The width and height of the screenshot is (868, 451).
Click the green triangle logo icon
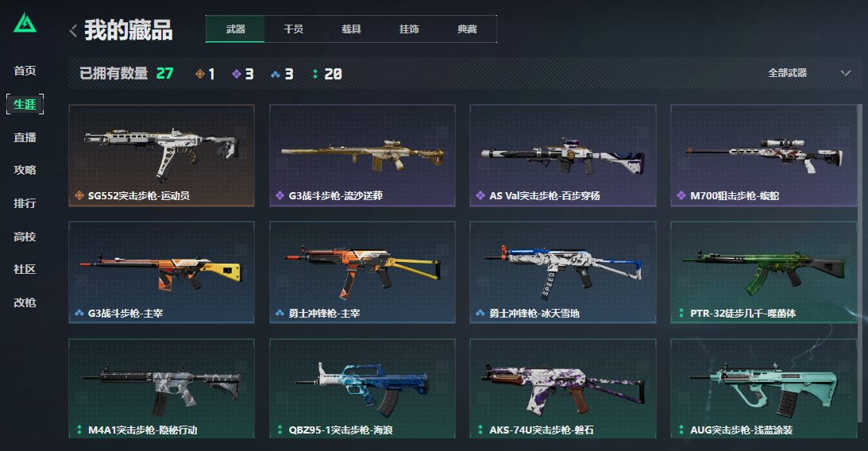[25, 23]
